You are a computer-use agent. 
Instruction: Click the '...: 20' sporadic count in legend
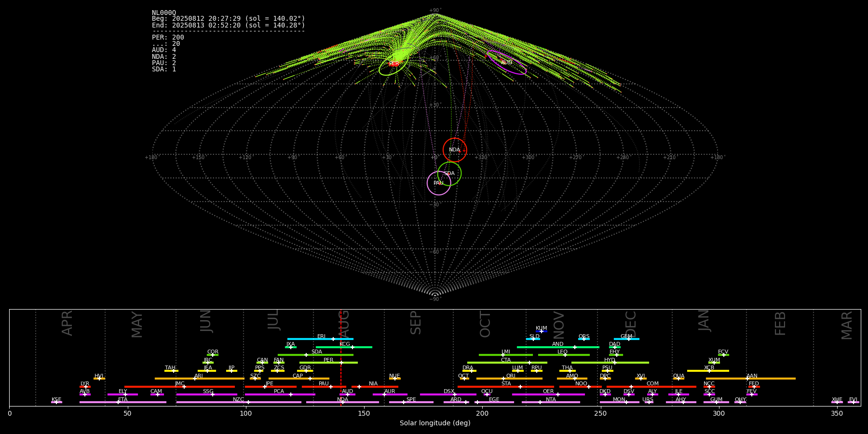coord(166,44)
